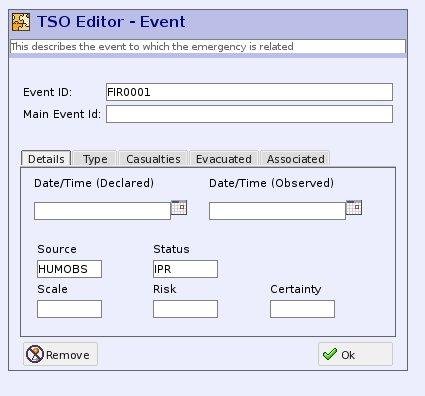Viewport: 425px width, 396px height.
Task: Click into the empty Scale field
Action: click(69, 309)
